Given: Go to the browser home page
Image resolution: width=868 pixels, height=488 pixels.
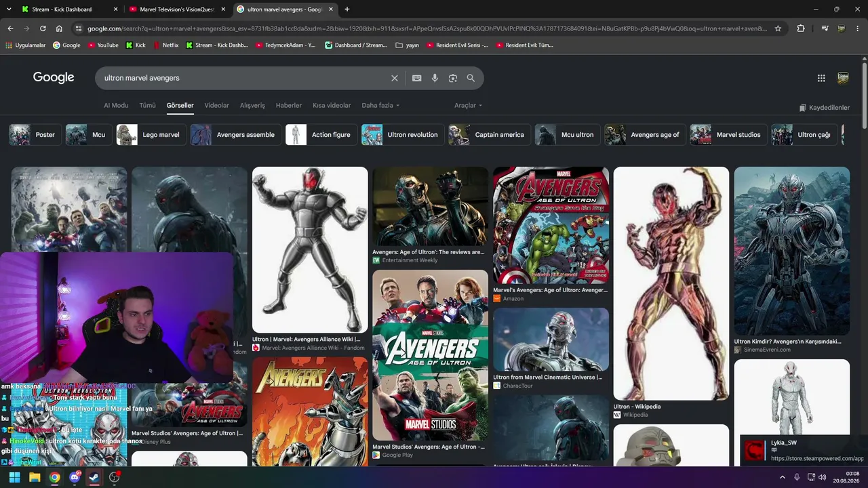Looking at the screenshot, I should coord(59,28).
